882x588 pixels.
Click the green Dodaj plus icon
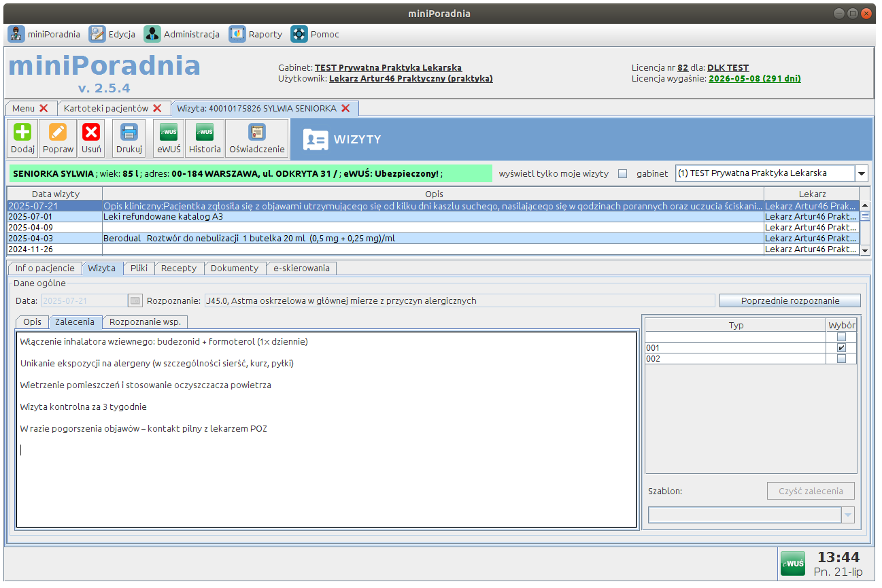coord(22,132)
